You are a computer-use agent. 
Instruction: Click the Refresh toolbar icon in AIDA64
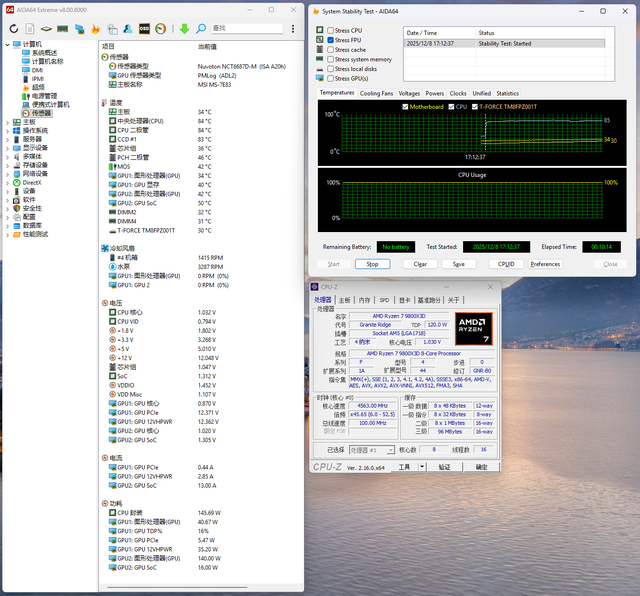[14, 28]
